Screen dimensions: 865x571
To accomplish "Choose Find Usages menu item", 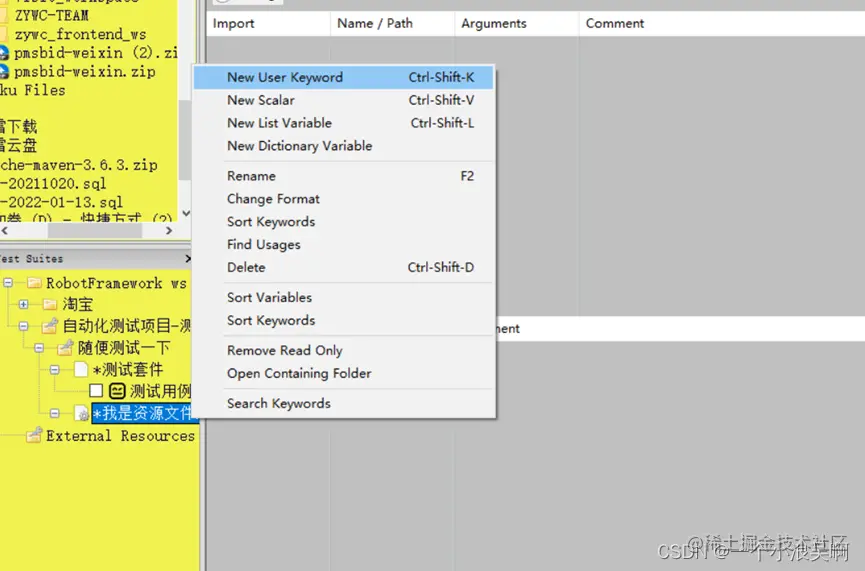I will (x=343, y=244).
